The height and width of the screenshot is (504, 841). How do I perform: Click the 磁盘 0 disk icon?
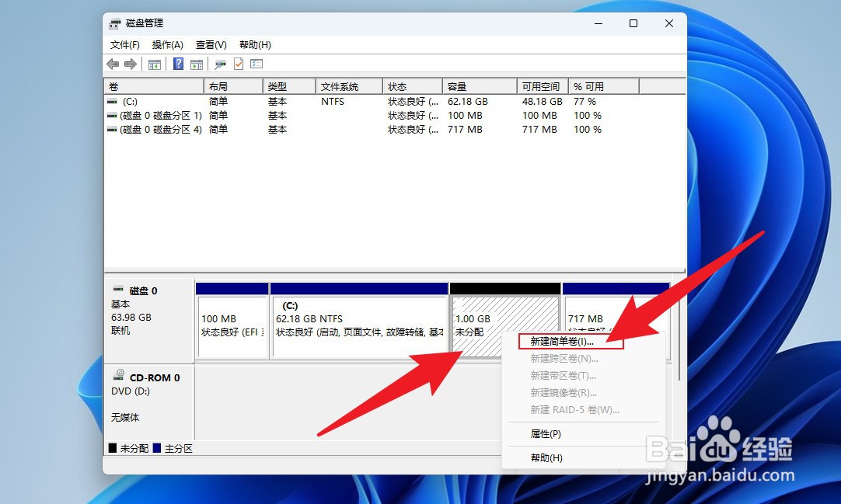[x=118, y=290]
